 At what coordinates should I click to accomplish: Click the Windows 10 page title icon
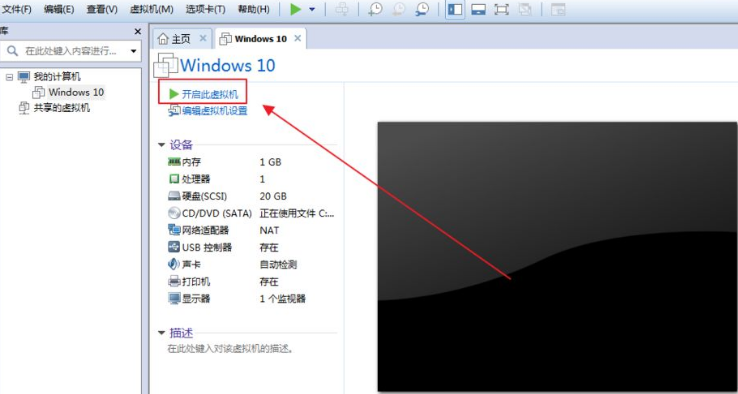[166, 65]
